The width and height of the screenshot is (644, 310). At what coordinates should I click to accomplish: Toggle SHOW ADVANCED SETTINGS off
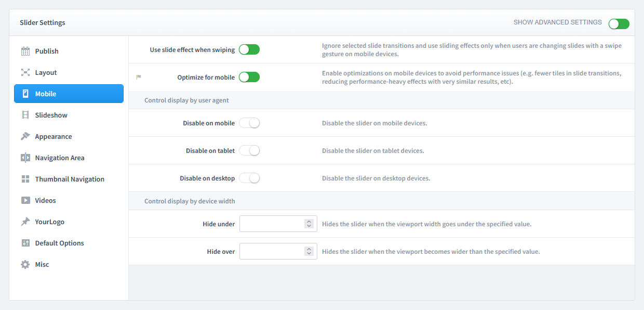coord(619,24)
